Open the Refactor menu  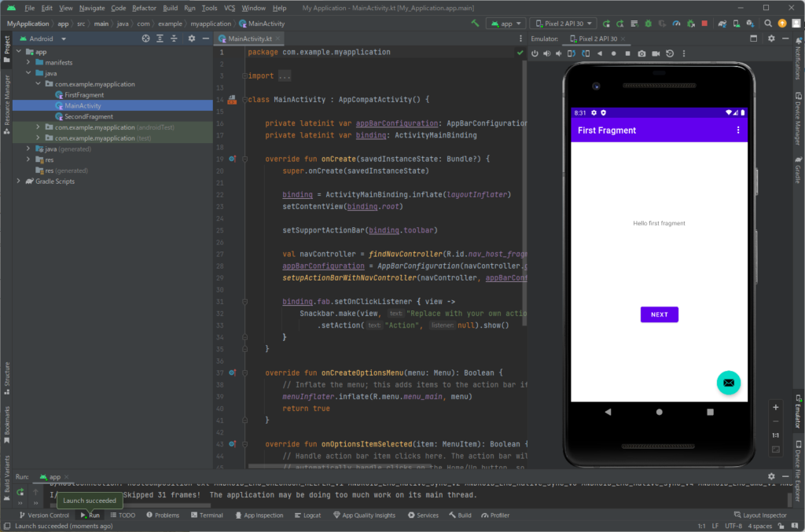[144, 8]
